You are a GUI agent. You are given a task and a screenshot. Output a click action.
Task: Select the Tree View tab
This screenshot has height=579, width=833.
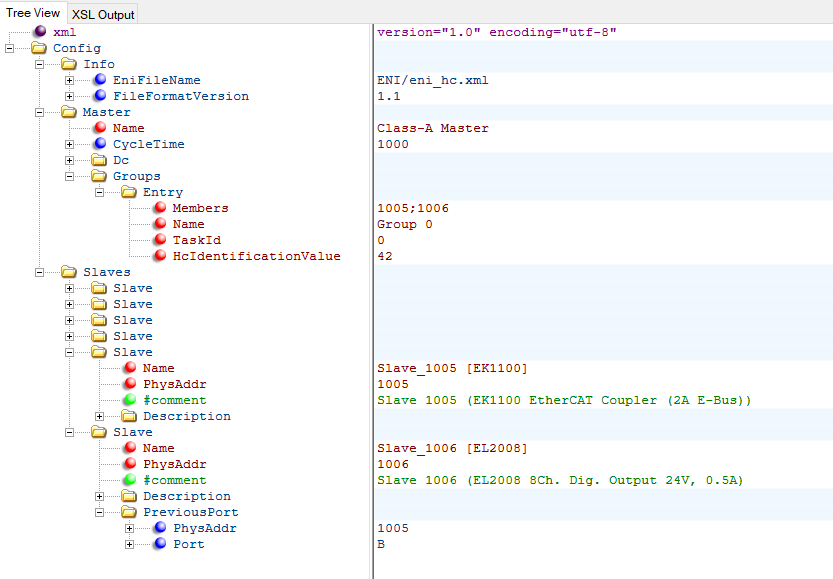[x=33, y=13]
